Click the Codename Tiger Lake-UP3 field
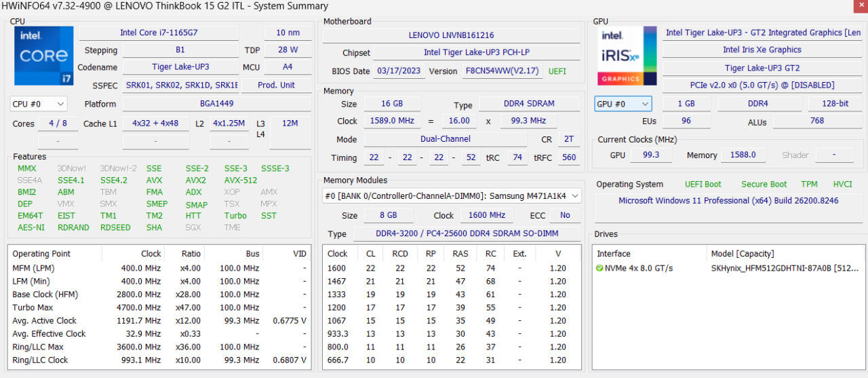This screenshot has height=378, width=868. pos(180,67)
